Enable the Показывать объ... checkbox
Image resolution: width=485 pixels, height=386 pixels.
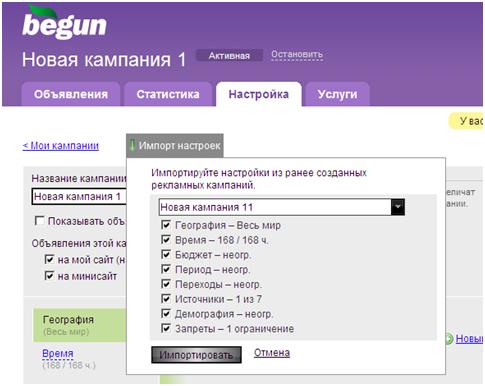pyautogui.click(x=40, y=221)
